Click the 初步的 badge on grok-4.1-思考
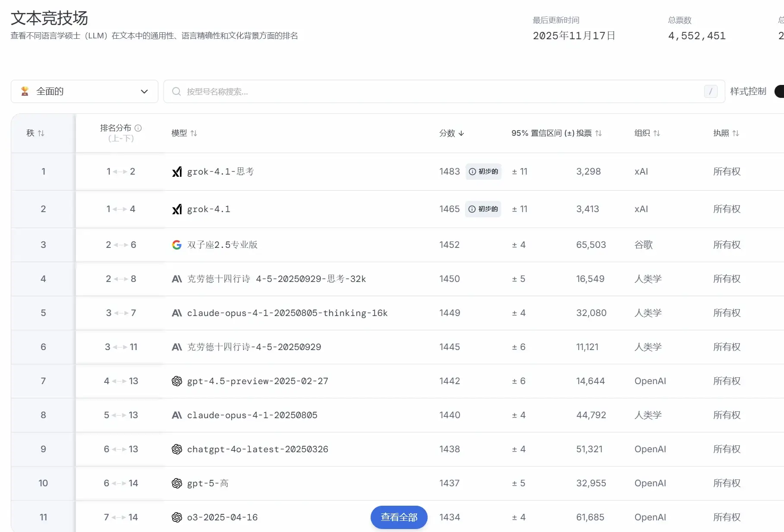 (484, 172)
